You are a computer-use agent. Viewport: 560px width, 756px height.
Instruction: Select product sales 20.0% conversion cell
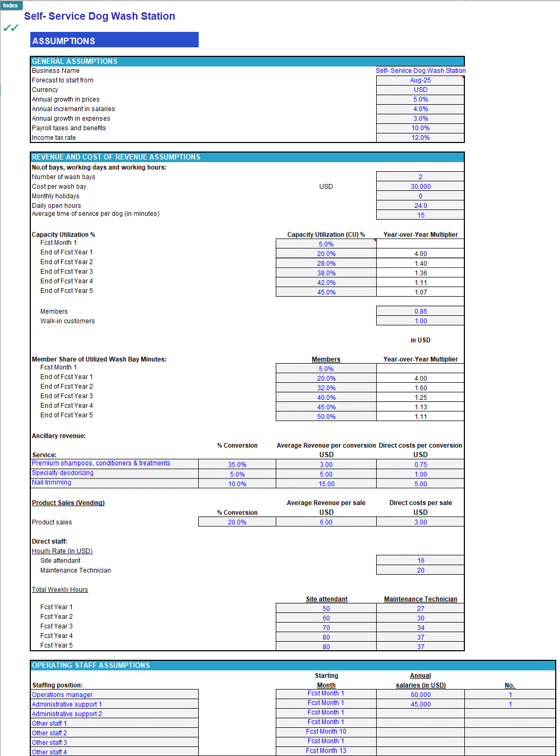[237, 522]
